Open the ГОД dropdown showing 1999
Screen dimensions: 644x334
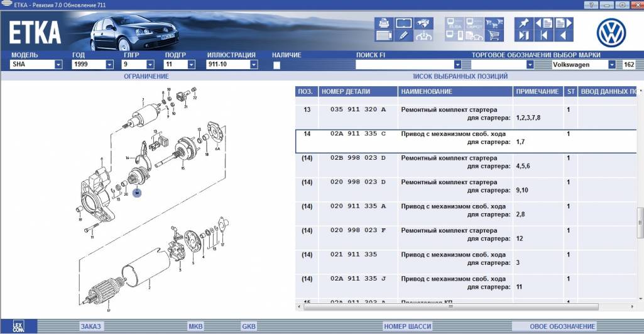point(111,65)
